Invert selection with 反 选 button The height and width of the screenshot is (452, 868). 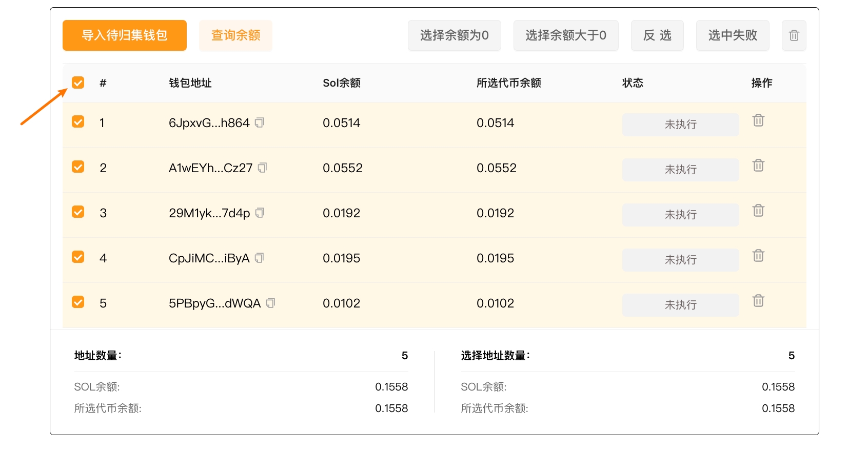coord(657,35)
